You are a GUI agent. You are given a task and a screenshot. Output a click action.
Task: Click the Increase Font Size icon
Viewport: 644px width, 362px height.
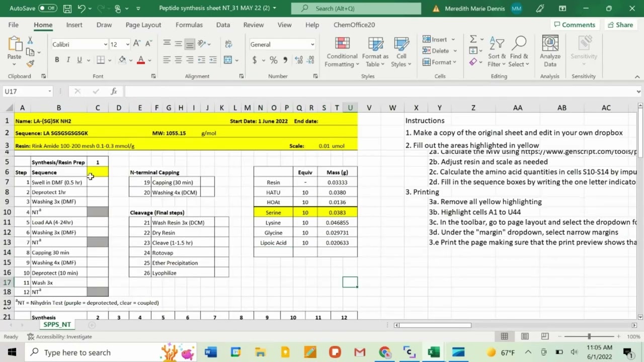coord(138,44)
